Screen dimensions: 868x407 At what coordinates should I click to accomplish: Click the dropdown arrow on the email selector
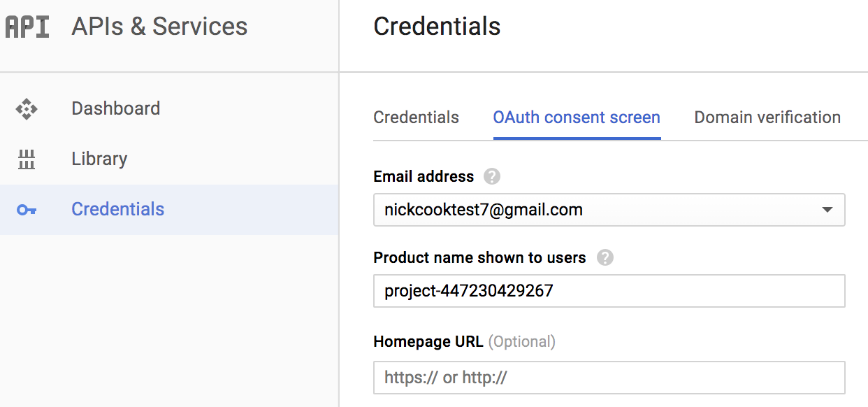tap(827, 210)
